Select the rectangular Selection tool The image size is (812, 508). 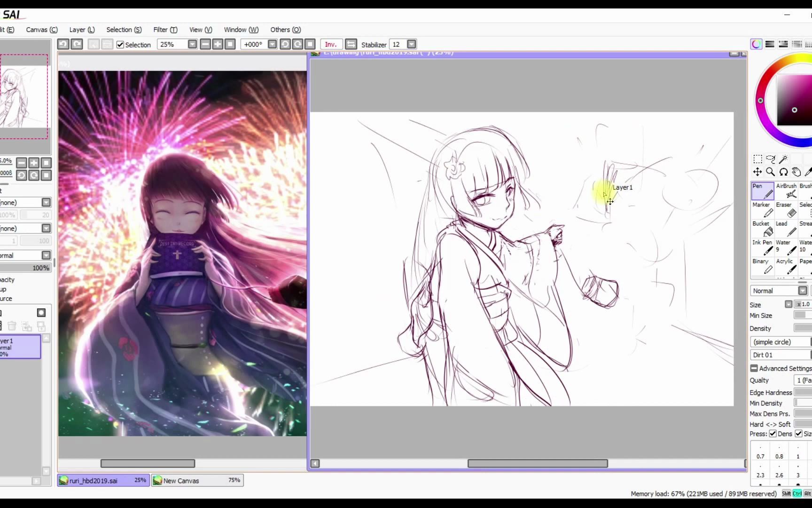tap(757, 159)
